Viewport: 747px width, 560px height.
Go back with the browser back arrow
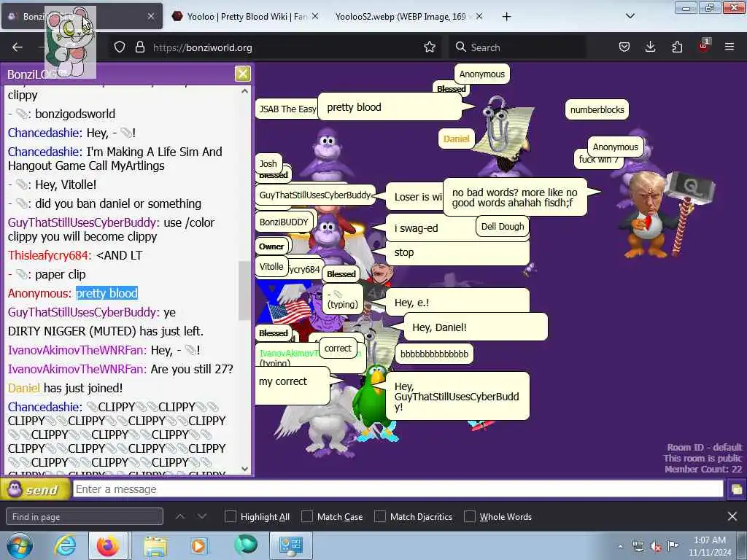(x=18, y=47)
